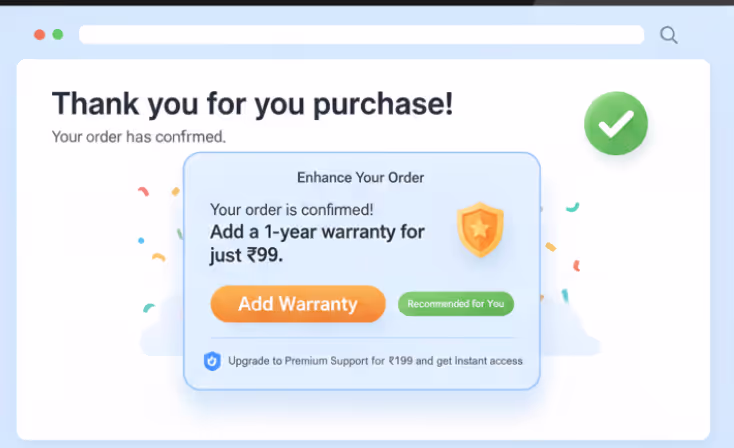This screenshot has width=734, height=448.
Task: Click the ₹99 warranty price
Action: click(264, 255)
